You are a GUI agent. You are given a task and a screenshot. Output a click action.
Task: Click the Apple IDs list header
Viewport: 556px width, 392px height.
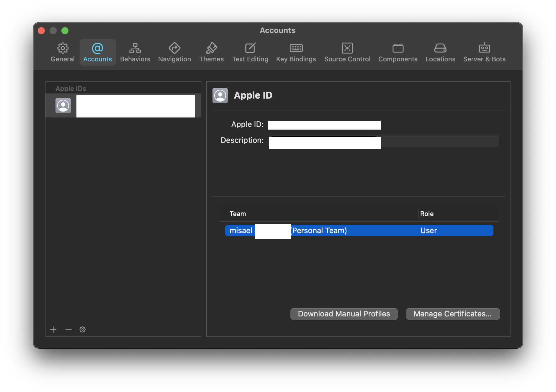pos(71,89)
